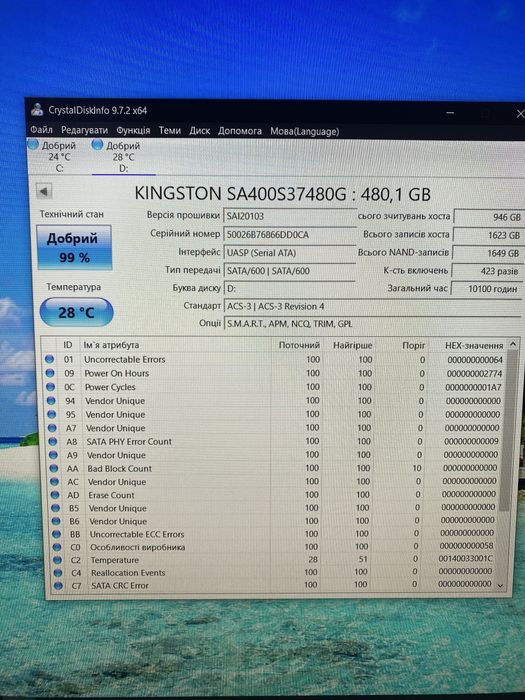525x700 pixels.
Task: Click the scroll up arrow of attribute list
Action: (x=513, y=344)
